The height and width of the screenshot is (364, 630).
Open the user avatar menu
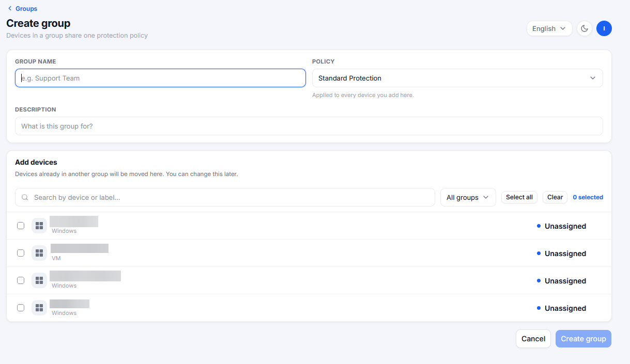[x=604, y=28]
